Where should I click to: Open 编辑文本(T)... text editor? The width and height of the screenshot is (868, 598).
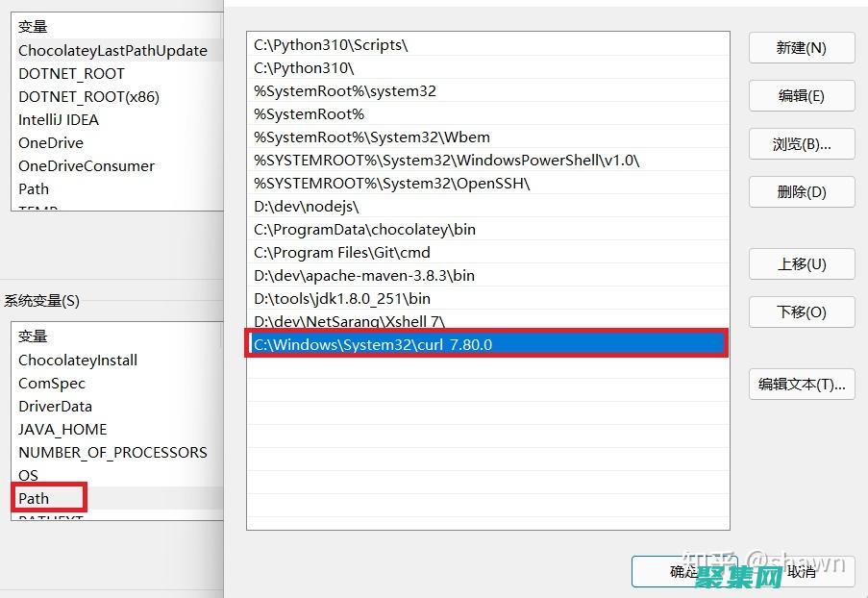[801, 384]
